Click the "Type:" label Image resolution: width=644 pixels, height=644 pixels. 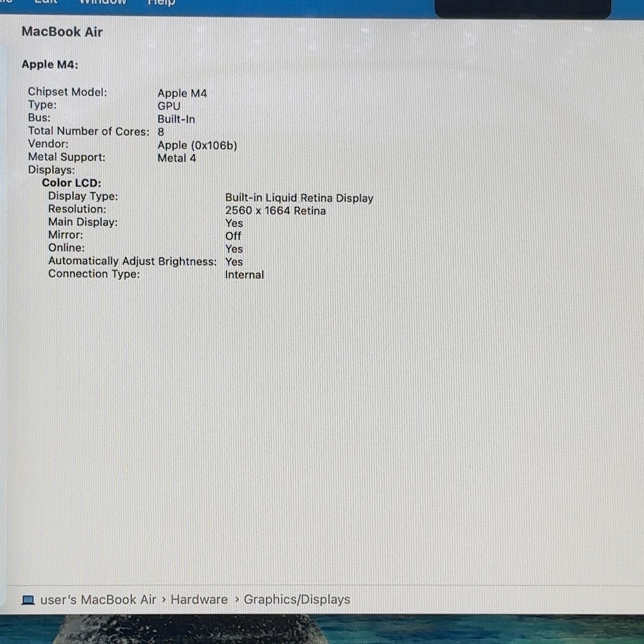point(42,105)
